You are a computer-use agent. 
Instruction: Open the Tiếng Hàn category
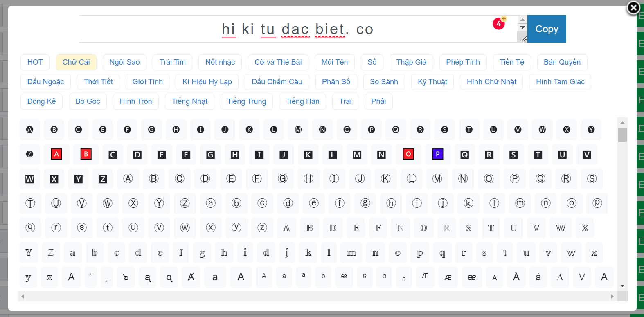point(302,101)
